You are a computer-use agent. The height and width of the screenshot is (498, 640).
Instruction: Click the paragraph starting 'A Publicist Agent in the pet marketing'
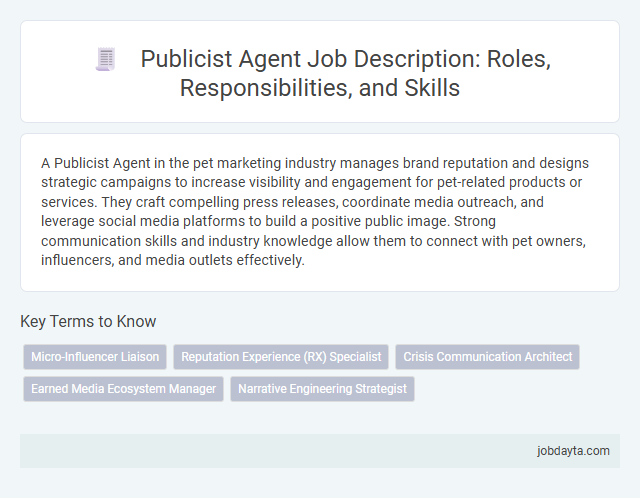pos(315,211)
